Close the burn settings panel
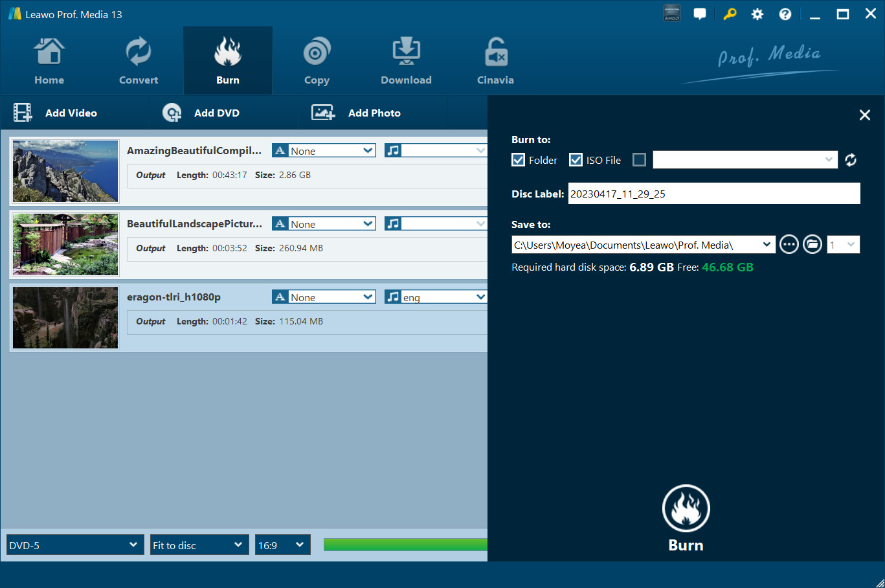 [x=864, y=115]
